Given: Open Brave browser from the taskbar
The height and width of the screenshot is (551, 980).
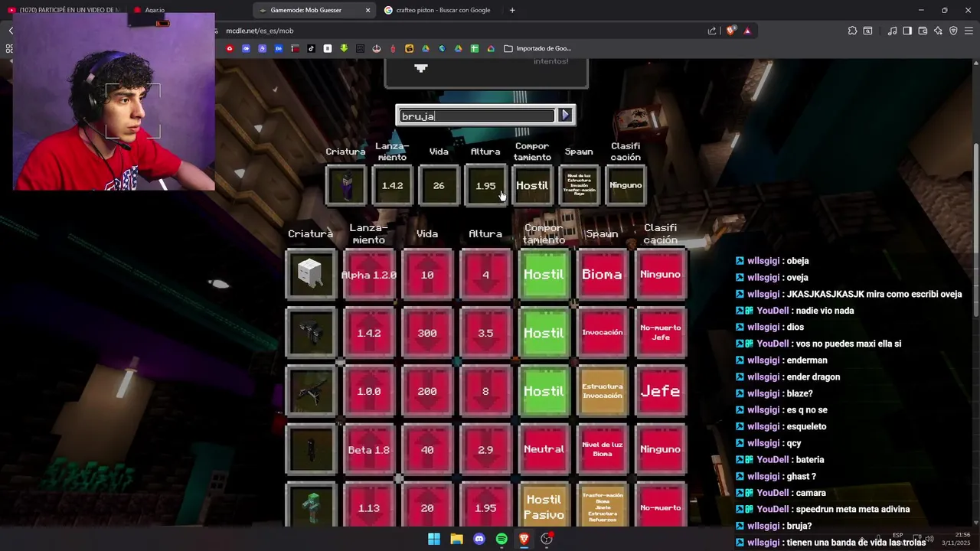Looking at the screenshot, I should click(524, 539).
